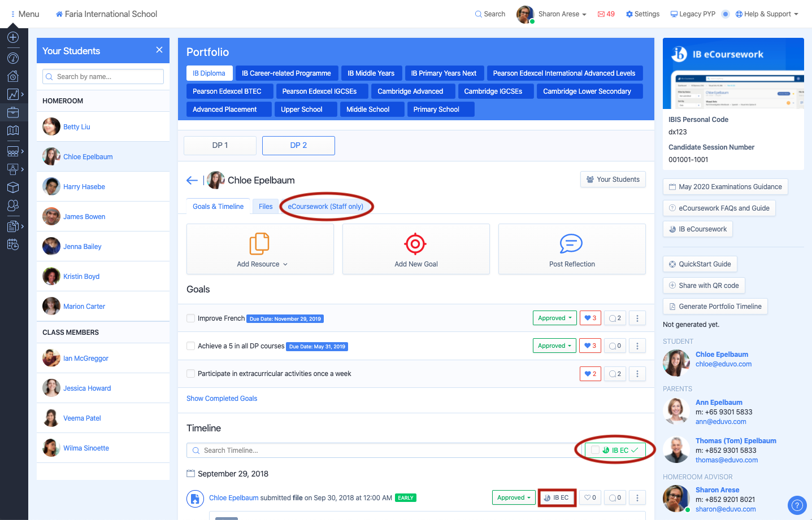Tick the Achieve a 5 in all DP courses checkbox
Viewport: 812px width, 520px height.
(x=191, y=346)
